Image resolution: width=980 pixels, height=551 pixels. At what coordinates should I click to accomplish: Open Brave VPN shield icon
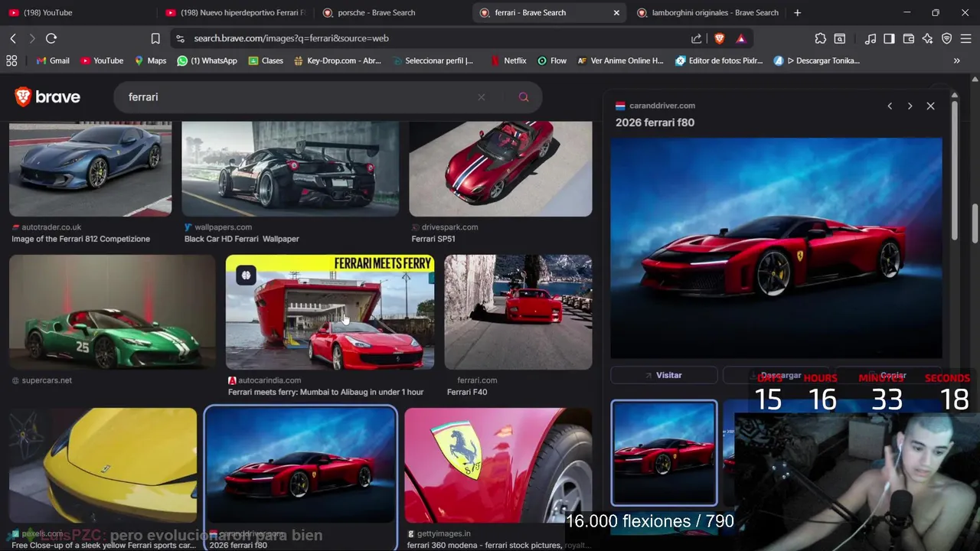click(x=946, y=38)
